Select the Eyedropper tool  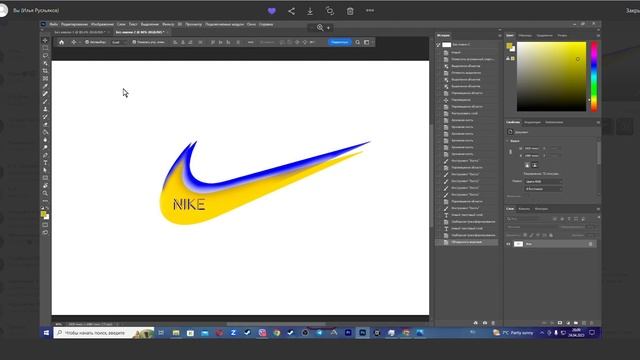pyautogui.click(x=45, y=86)
